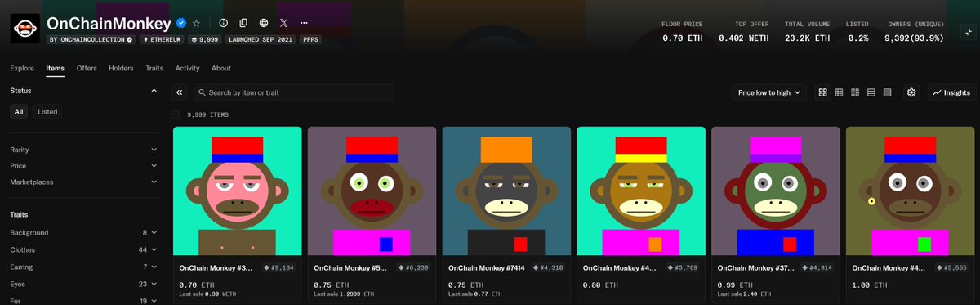Click the ETHEREUM chain tag
This screenshot has height=305, width=980.
tap(162, 38)
